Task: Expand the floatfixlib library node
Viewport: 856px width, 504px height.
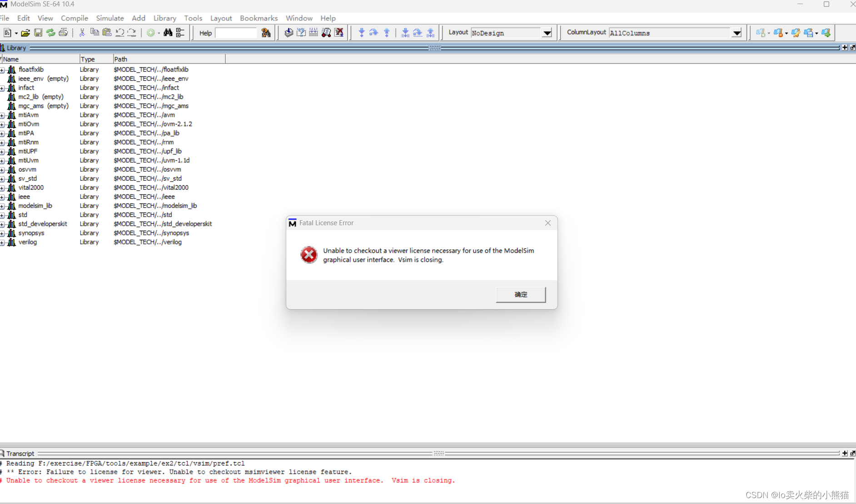Action: click(x=2, y=70)
